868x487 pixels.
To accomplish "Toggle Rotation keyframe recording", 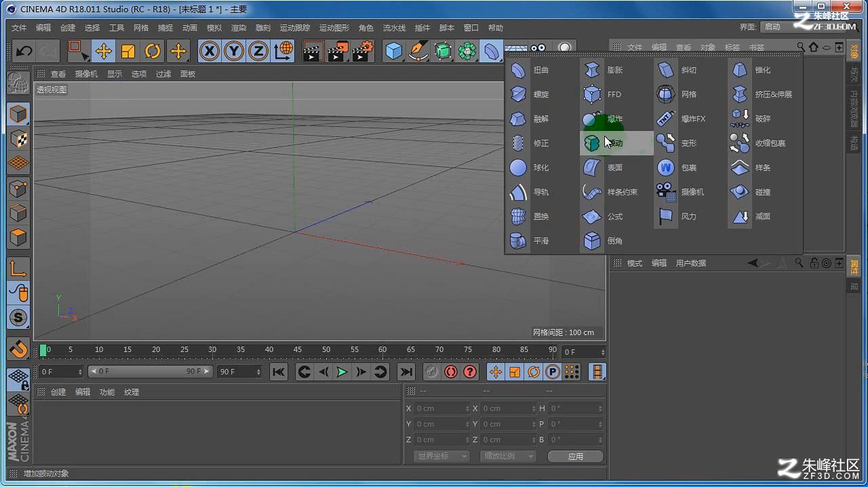I will coord(534,372).
